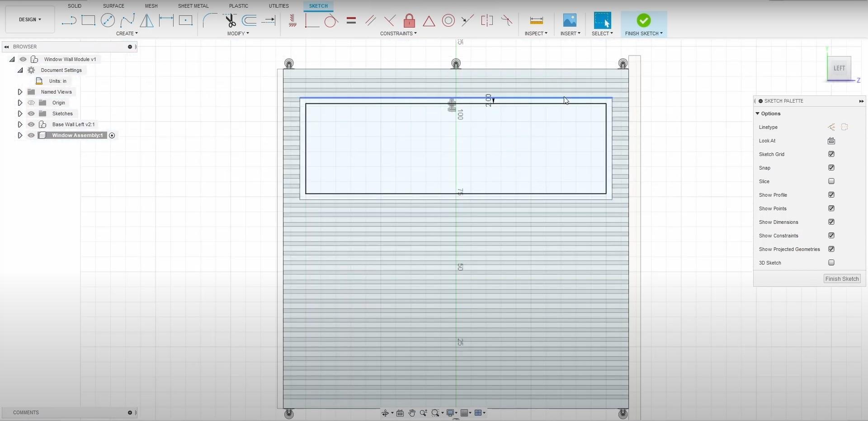
Task: Apply the Fix/Unfix lock constraint
Action: [x=409, y=20]
